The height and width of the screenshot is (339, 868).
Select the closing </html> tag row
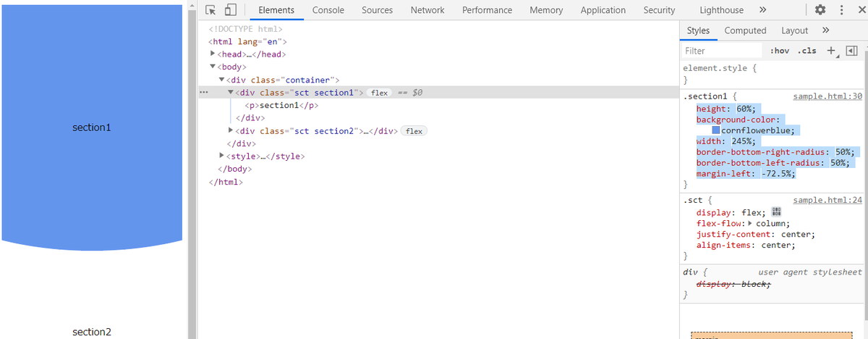(x=225, y=182)
